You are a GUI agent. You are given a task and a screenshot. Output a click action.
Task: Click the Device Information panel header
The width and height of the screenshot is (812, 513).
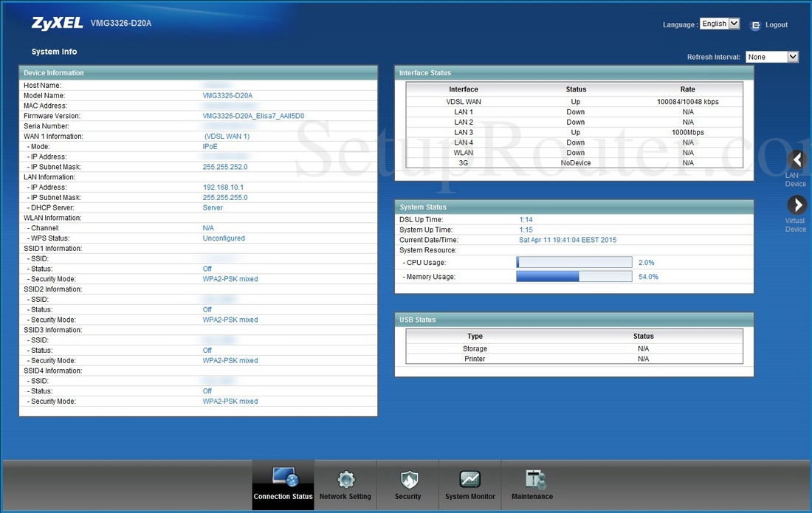[x=198, y=73]
